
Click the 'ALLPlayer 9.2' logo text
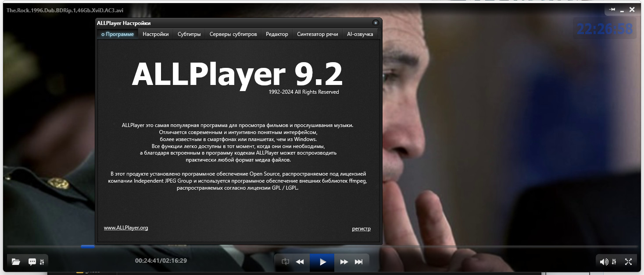(x=237, y=74)
